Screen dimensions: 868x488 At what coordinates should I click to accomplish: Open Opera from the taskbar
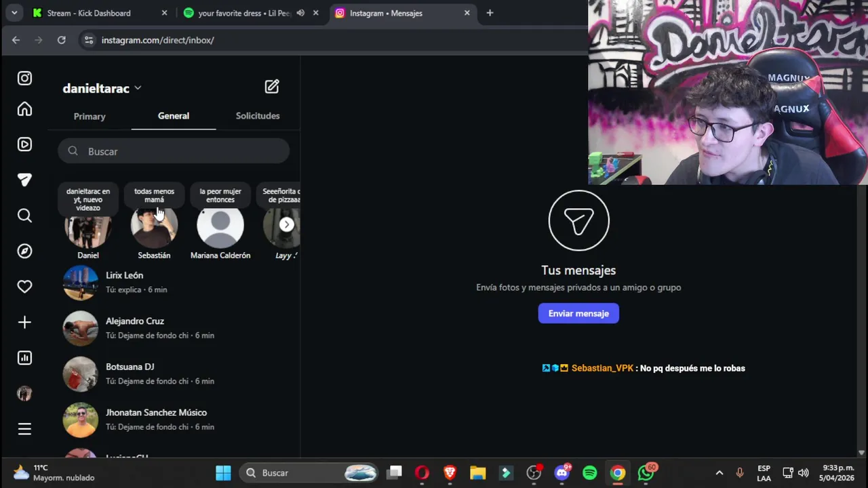(x=422, y=472)
